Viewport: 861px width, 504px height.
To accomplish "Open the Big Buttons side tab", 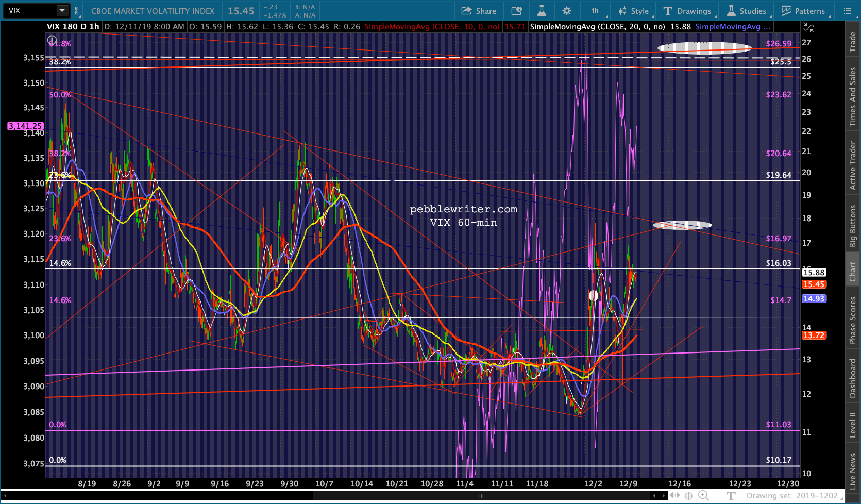I will [853, 226].
